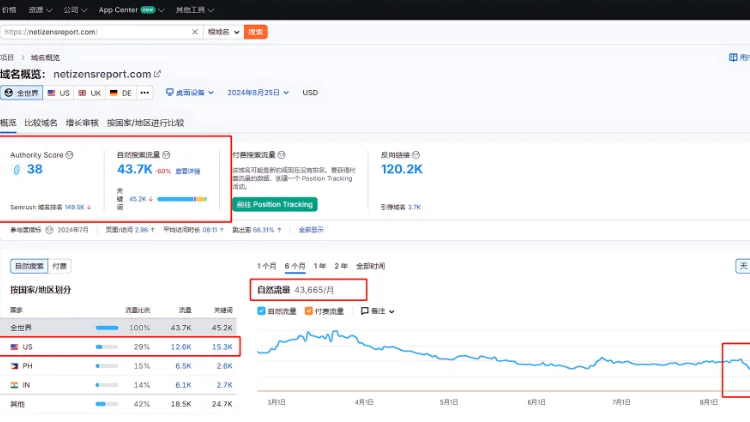This screenshot has height=422, width=750.
Task: Select the 6 months time range
Action: coord(295,266)
